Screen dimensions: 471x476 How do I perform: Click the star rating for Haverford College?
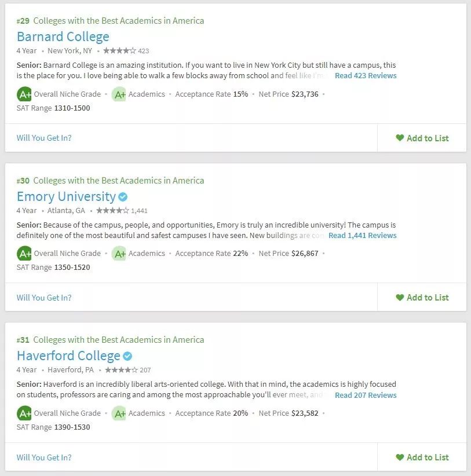(x=121, y=370)
